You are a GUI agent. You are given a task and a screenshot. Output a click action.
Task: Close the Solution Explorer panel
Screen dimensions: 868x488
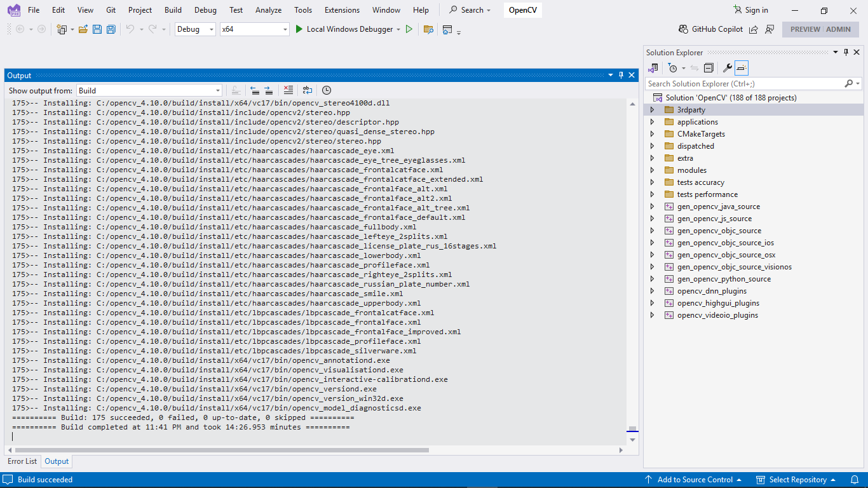[856, 53]
